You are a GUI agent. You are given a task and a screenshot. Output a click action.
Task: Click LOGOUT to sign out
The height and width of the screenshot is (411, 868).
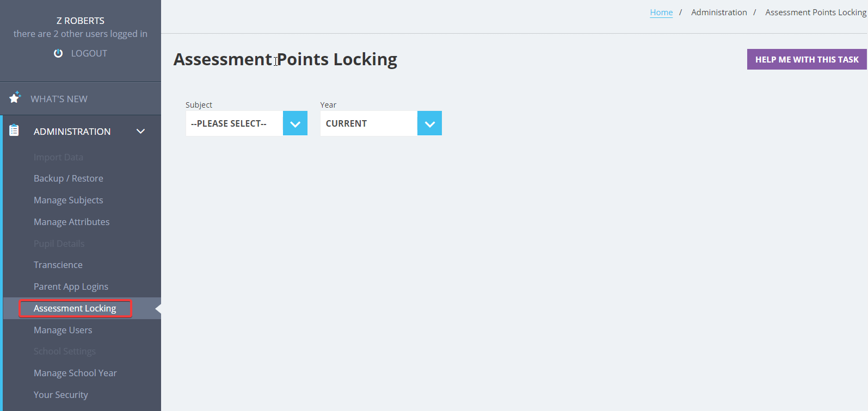click(89, 53)
